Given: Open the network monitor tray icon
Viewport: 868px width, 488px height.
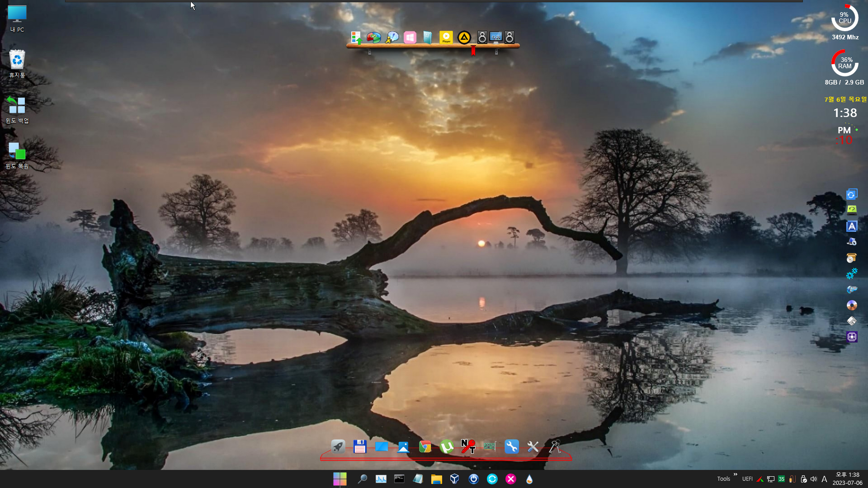Looking at the screenshot, I should pyautogui.click(x=771, y=479).
